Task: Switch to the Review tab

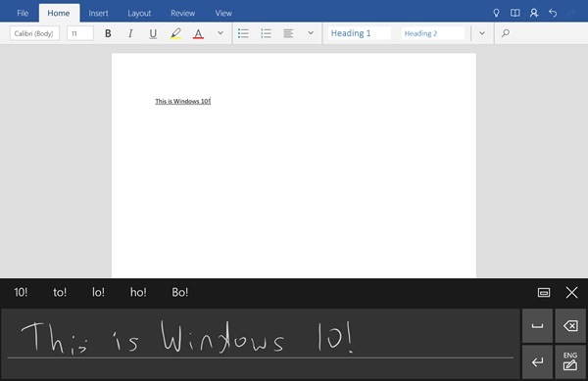Action: 182,13
